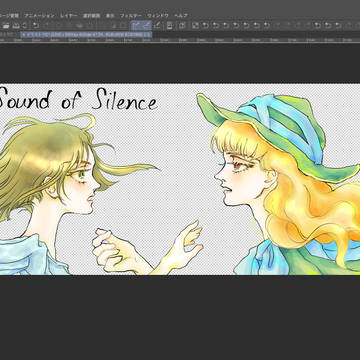Open the ヘルプ menu

(x=181, y=16)
